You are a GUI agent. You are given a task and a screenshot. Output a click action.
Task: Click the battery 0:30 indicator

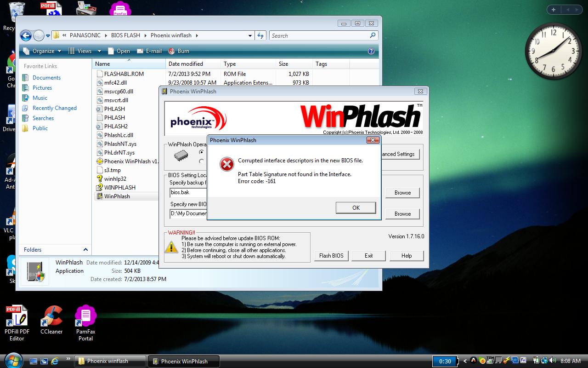(x=445, y=361)
